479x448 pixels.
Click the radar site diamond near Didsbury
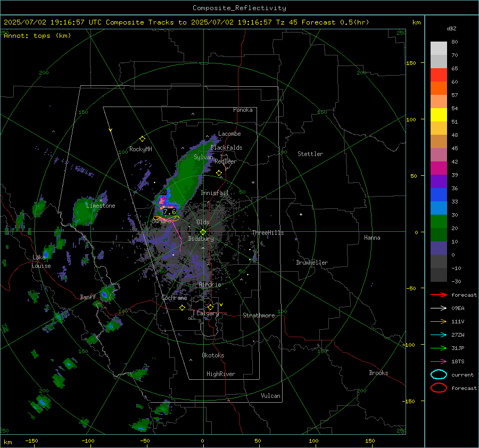pyautogui.click(x=203, y=232)
